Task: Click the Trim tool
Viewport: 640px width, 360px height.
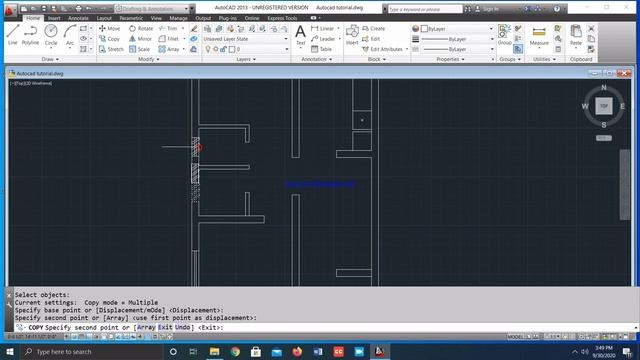Action: point(168,29)
